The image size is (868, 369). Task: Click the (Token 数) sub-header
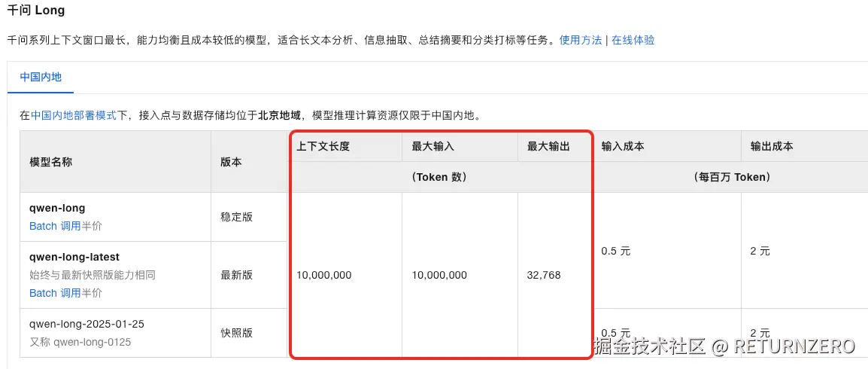coord(439,177)
